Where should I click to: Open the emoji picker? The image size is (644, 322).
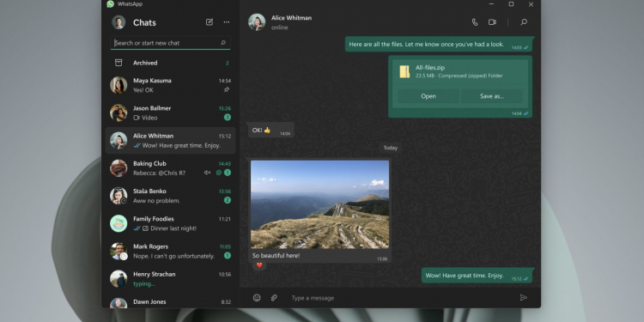(257, 298)
